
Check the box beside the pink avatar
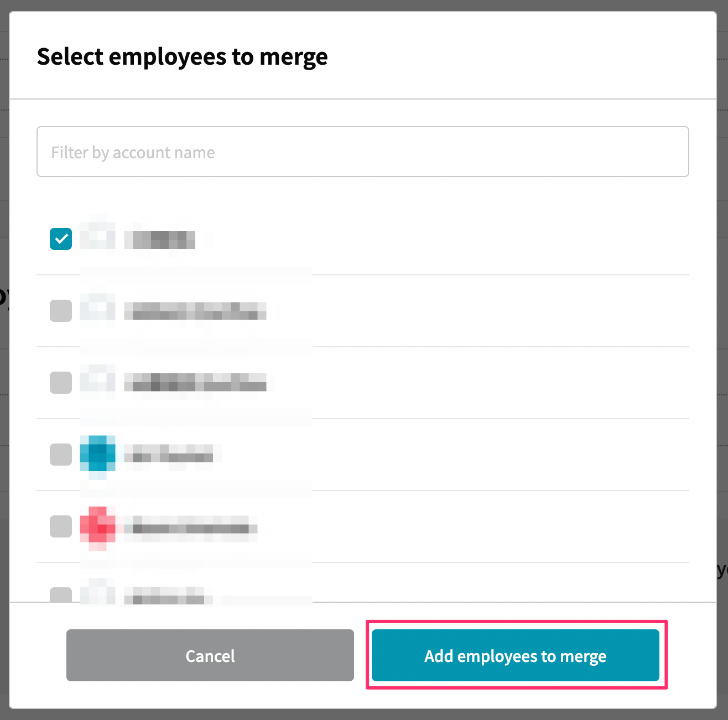[61, 526]
